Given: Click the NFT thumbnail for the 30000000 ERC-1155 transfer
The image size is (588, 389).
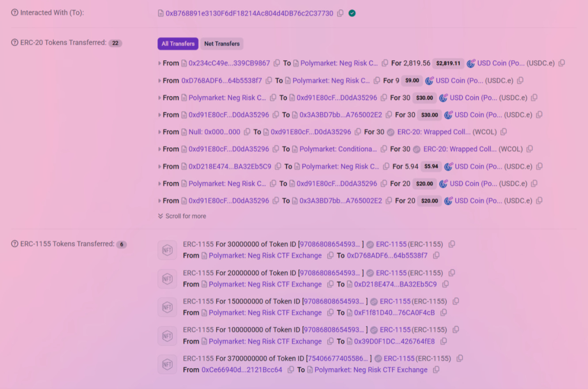Looking at the screenshot, I should point(167,250).
